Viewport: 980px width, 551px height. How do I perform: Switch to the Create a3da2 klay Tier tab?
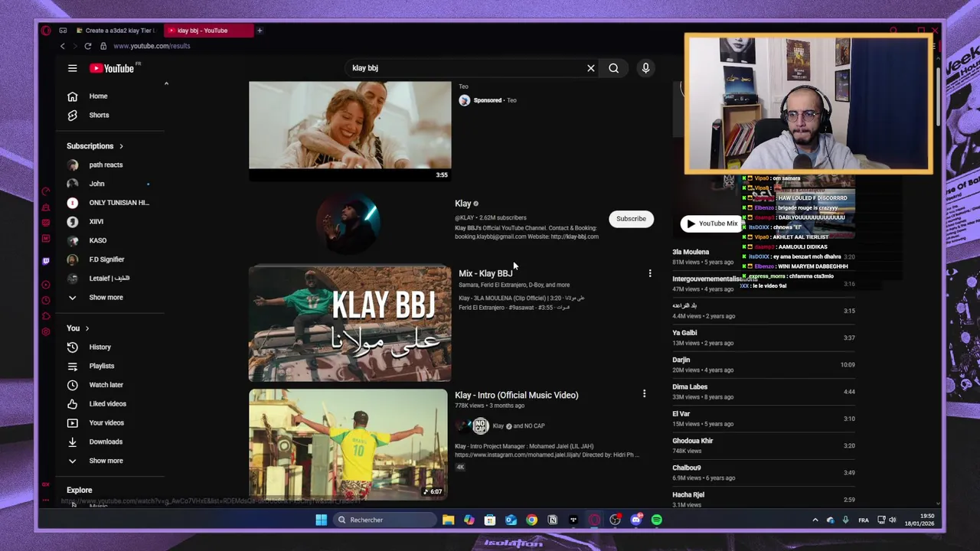coord(116,31)
